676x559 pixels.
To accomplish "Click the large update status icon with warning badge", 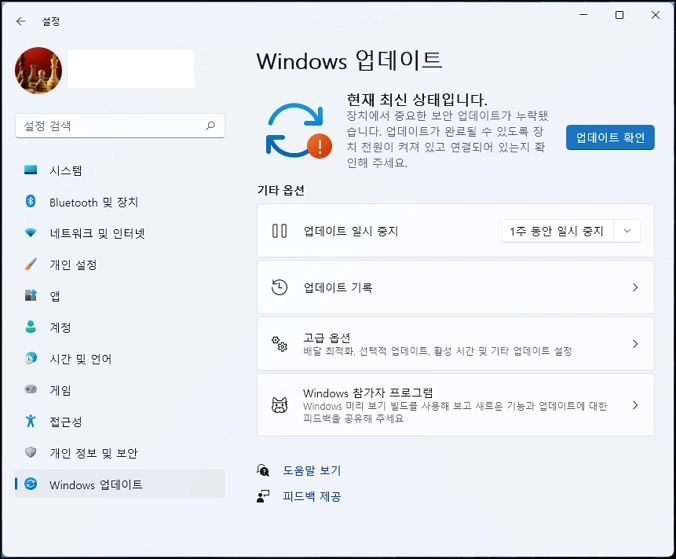I will pyautogui.click(x=298, y=130).
